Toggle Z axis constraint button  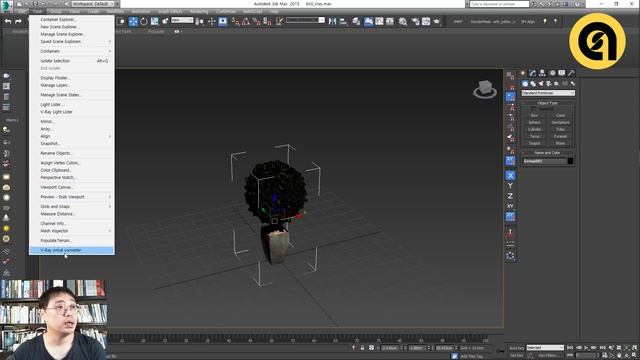510,196
